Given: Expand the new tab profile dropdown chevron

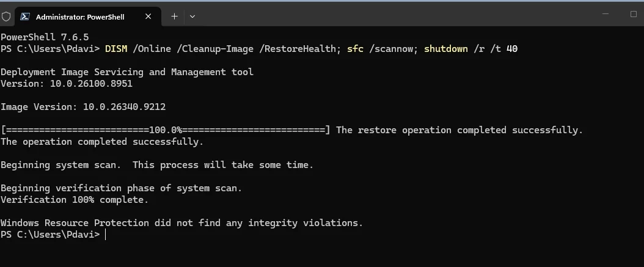Looking at the screenshot, I should coord(192,16).
